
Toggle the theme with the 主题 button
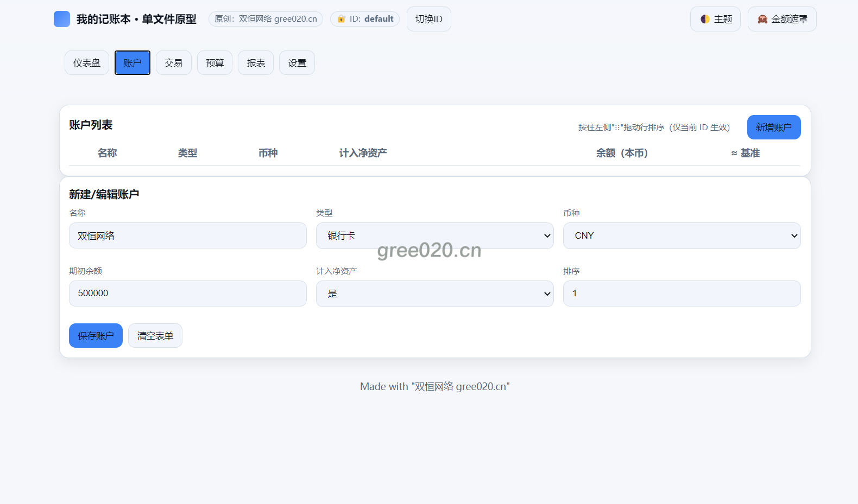point(715,19)
